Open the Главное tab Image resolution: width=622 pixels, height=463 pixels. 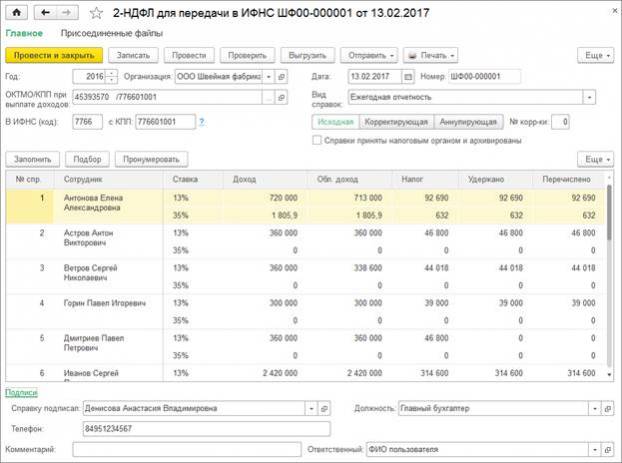[23, 33]
